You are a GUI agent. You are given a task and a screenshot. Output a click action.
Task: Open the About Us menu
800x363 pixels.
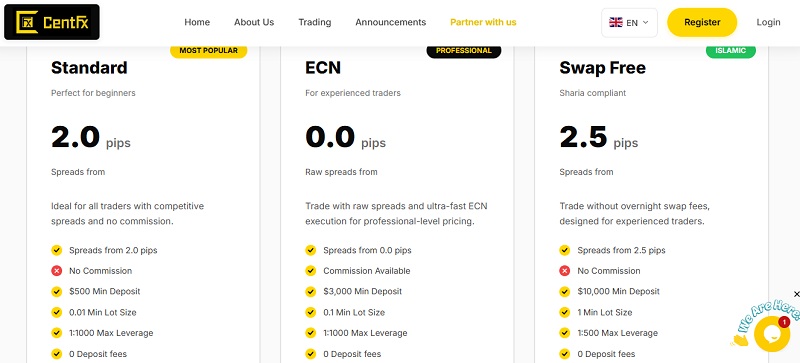click(254, 22)
